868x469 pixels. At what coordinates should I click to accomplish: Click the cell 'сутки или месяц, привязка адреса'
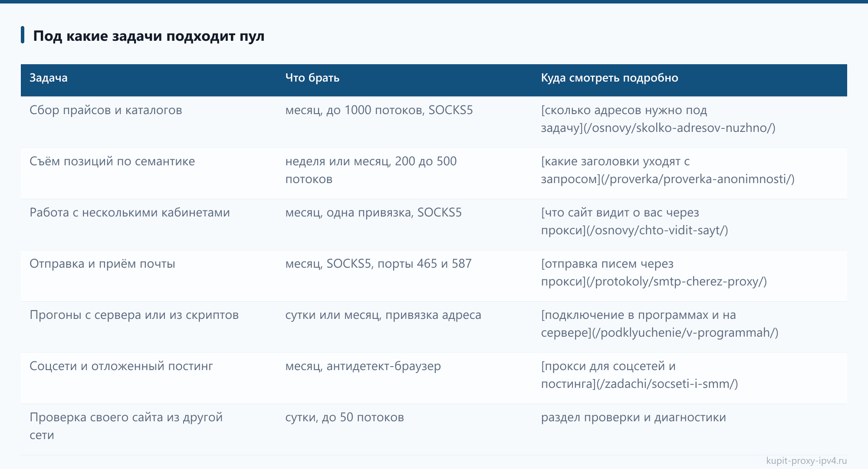(404, 327)
